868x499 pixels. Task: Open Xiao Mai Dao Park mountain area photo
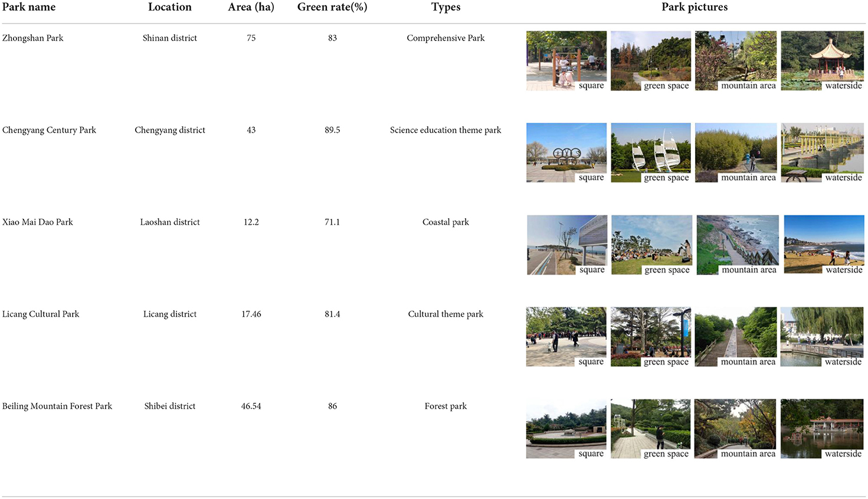738,245
